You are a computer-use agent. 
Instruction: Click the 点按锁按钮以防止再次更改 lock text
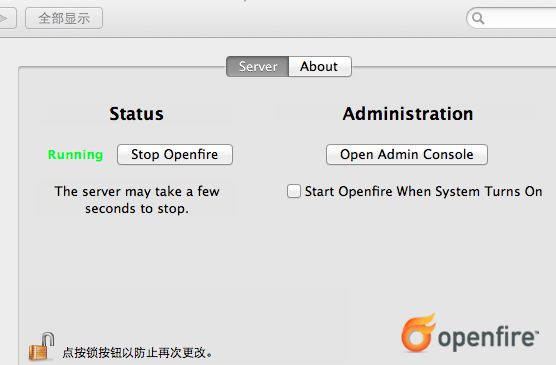[138, 353]
